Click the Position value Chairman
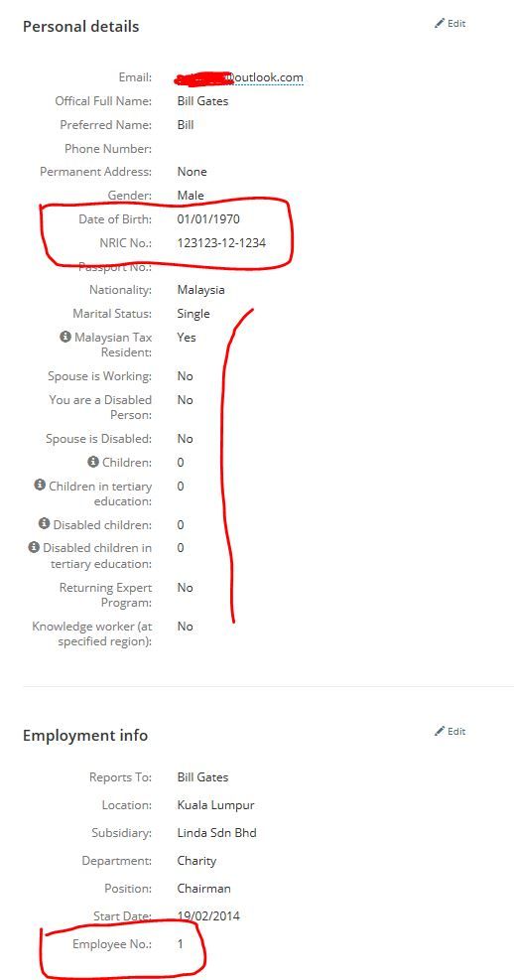Image resolution: width=514 pixels, height=980 pixels. [x=204, y=888]
